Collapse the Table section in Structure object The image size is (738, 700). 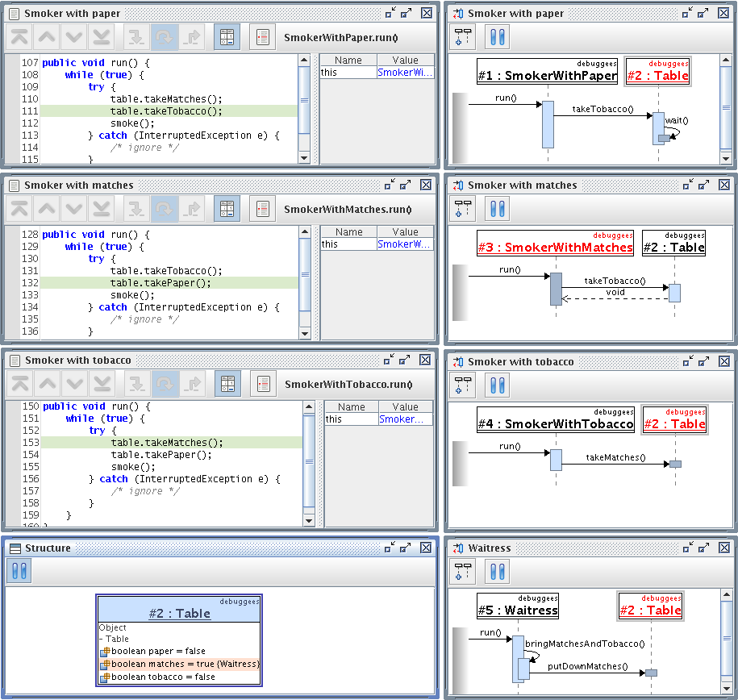(x=102, y=639)
